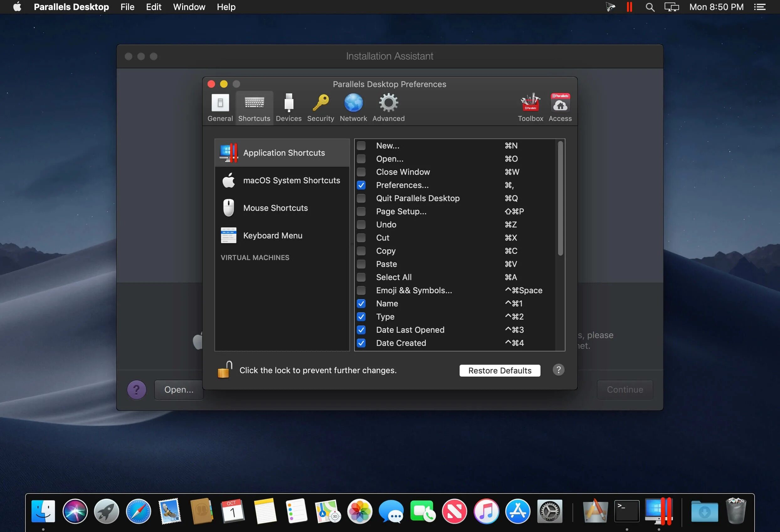The height and width of the screenshot is (532, 780).
Task: Open the display mirroring menu bar icon
Action: click(x=671, y=7)
